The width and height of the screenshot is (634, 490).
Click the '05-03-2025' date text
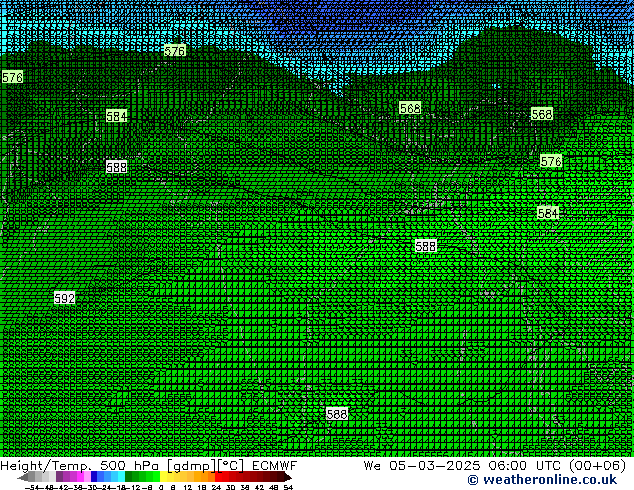(435, 466)
